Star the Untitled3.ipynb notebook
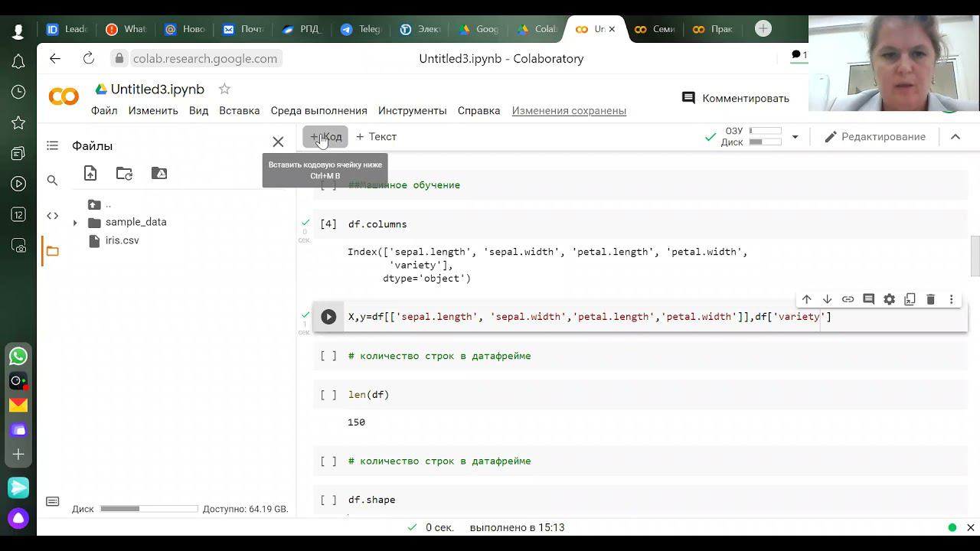The image size is (980, 551). click(224, 89)
